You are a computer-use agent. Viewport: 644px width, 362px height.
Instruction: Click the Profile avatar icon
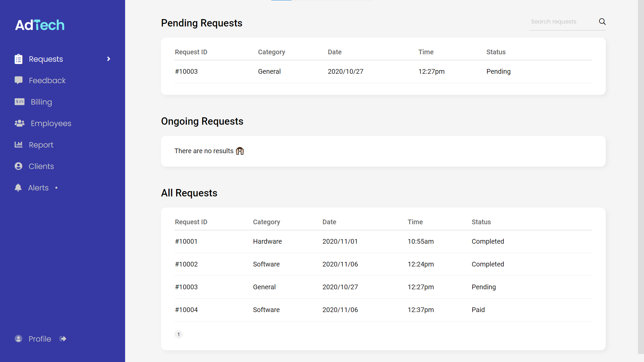pos(18,339)
